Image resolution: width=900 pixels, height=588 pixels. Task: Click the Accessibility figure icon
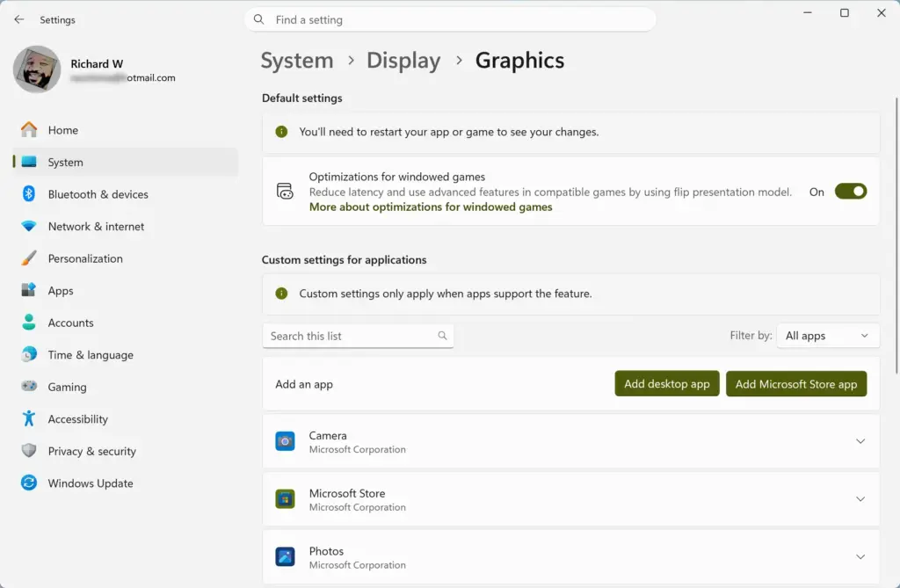coord(29,418)
